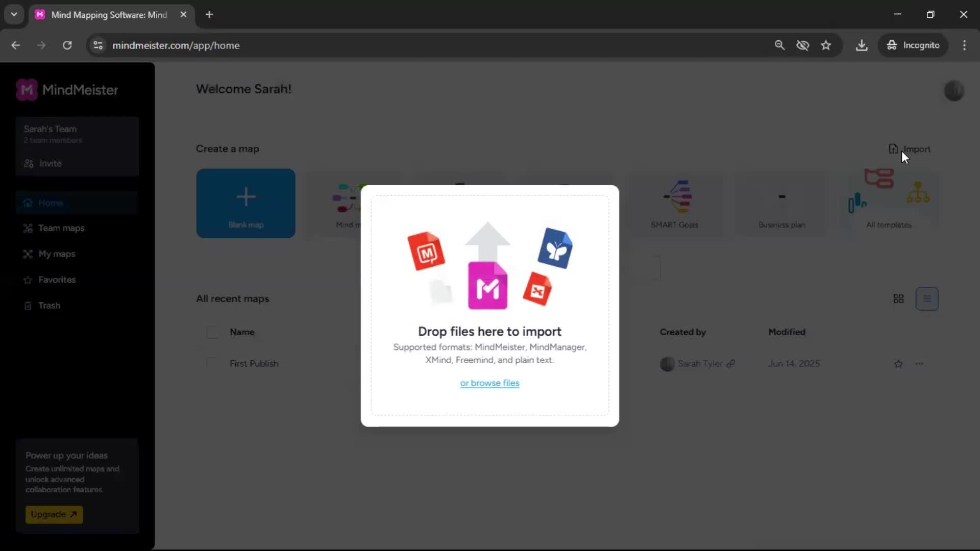Create a Blank map

click(246, 204)
